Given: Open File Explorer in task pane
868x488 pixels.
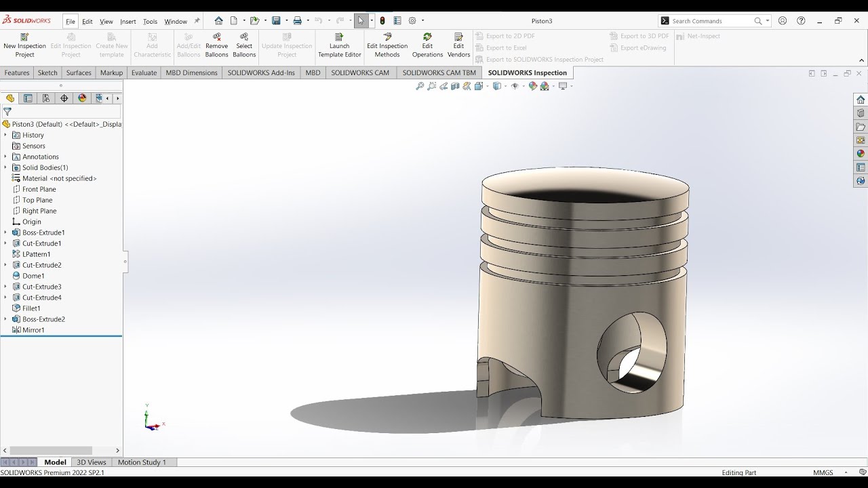Looking at the screenshot, I should coord(861,127).
